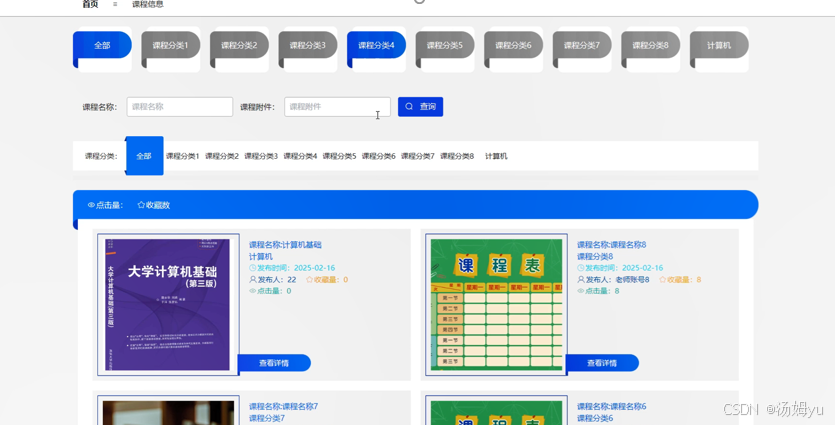Open the 大学计算机基础 book cover thumbnail
This screenshot has width=835, height=425.
168,305
